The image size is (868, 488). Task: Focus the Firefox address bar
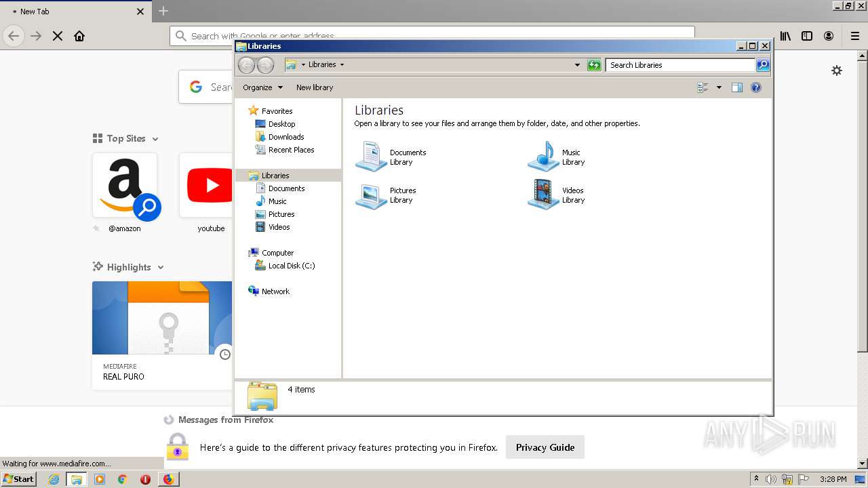click(x=433, y=36)
